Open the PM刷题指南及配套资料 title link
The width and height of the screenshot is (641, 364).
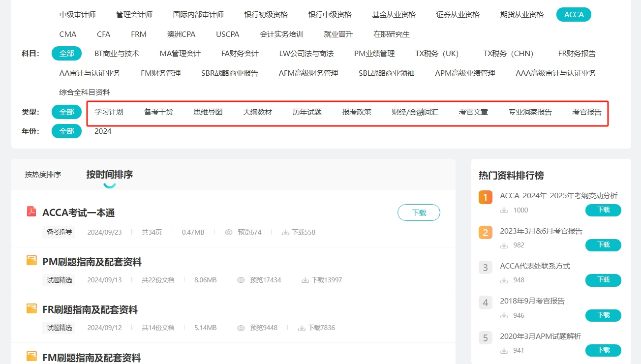point(92,262)
